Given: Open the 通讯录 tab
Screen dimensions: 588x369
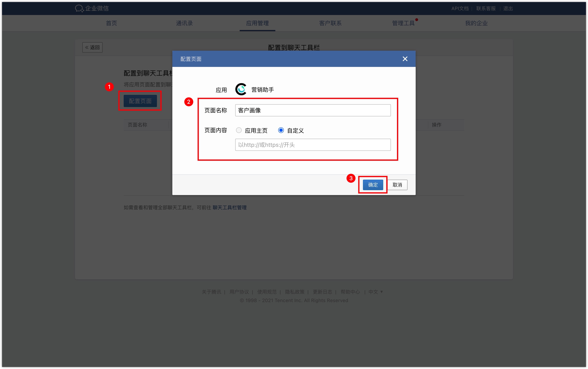Looking at the screenshot, I should pyautogui.click(x=185, y=23).
